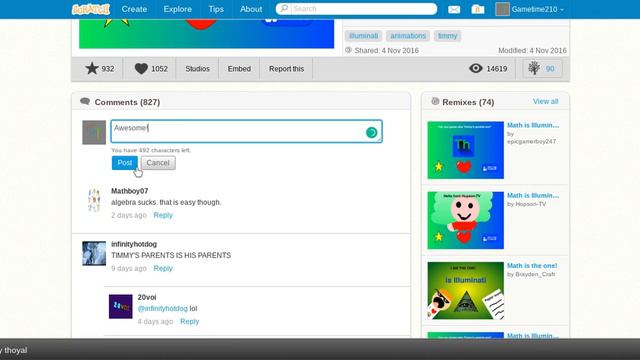Click the @infinityhotdog mention link
640x360 pixels.
(x=162, y=309)
